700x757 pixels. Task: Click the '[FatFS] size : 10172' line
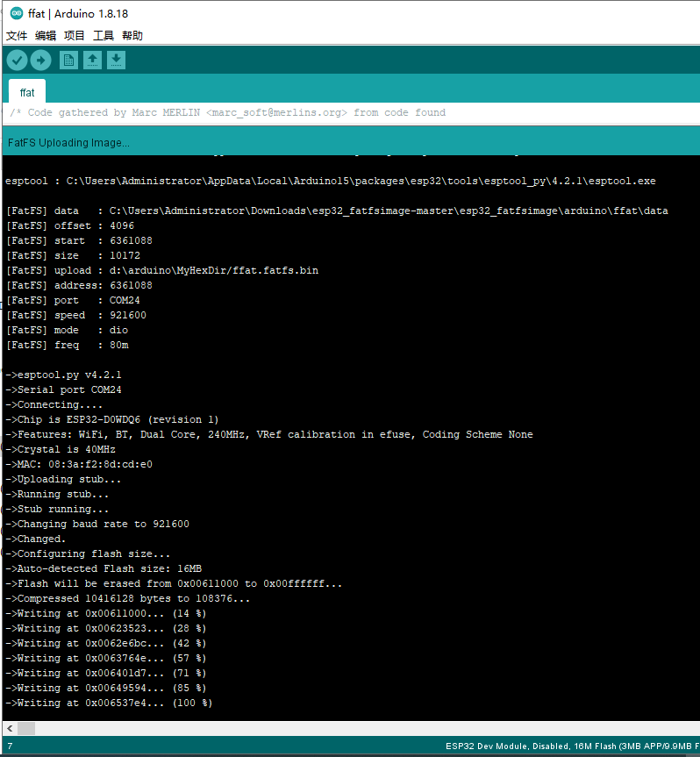73,256
